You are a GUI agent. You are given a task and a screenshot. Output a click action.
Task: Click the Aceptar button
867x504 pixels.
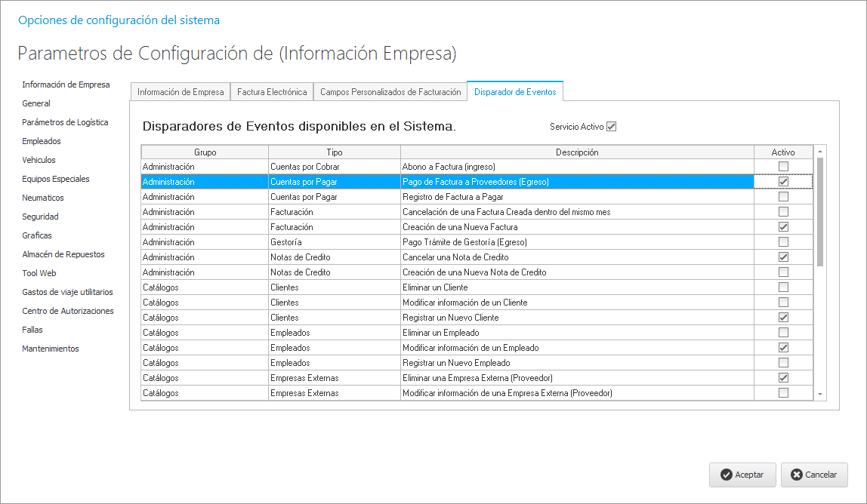tap(742, 475)
